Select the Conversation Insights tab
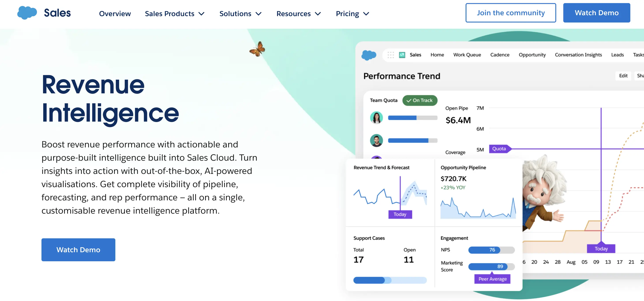This screenshot has height=301, width=644. pyautogui.click(x=578, y=55)
